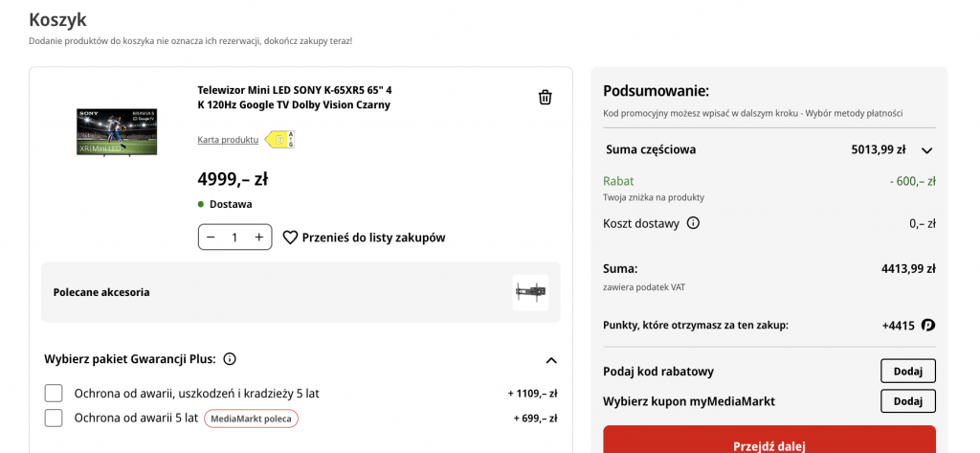The width and height of the screenshot is (980, 453).
Task: Open the Karta produktu link
Action: point(228,140)
